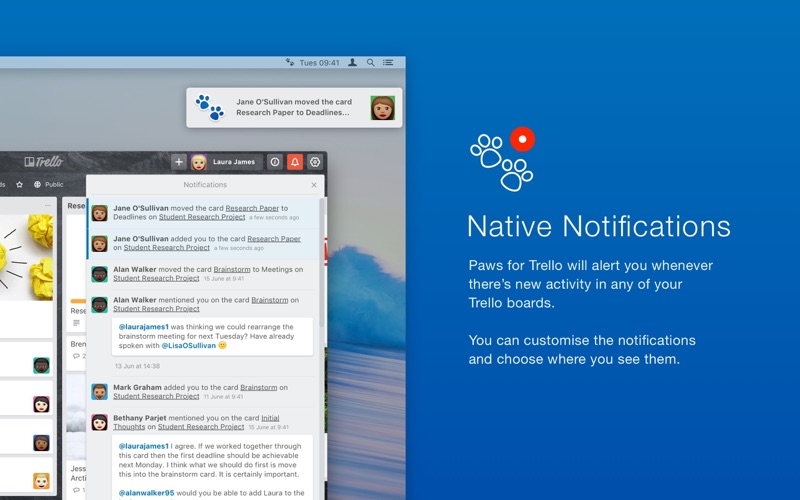Image resolution: width=800 pixels, height=500 pixels.
Task: Open the info icon in the Trello header
Action: point(275,162)
